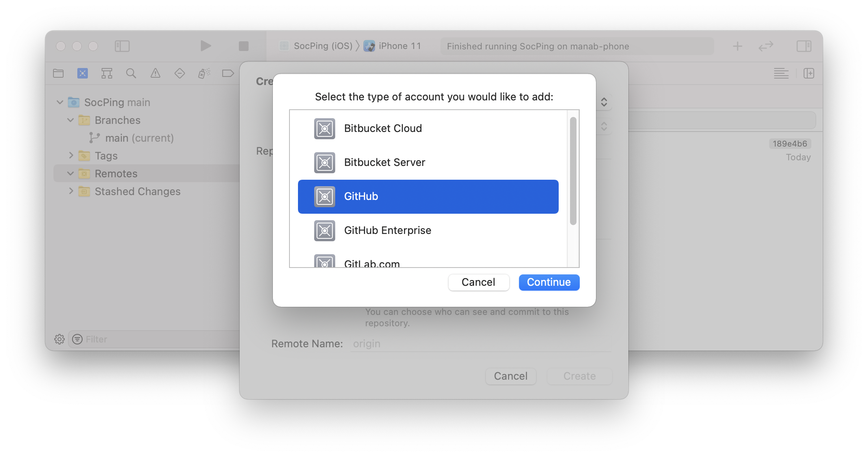Toggle the navigator sidebar in Xcode toolbar
This screenshot has height=459, width=868.
122,46
